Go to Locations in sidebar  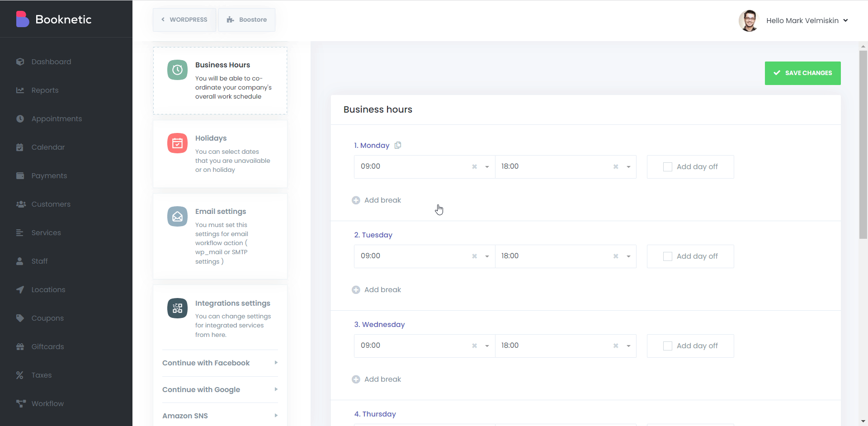[48, 289]
